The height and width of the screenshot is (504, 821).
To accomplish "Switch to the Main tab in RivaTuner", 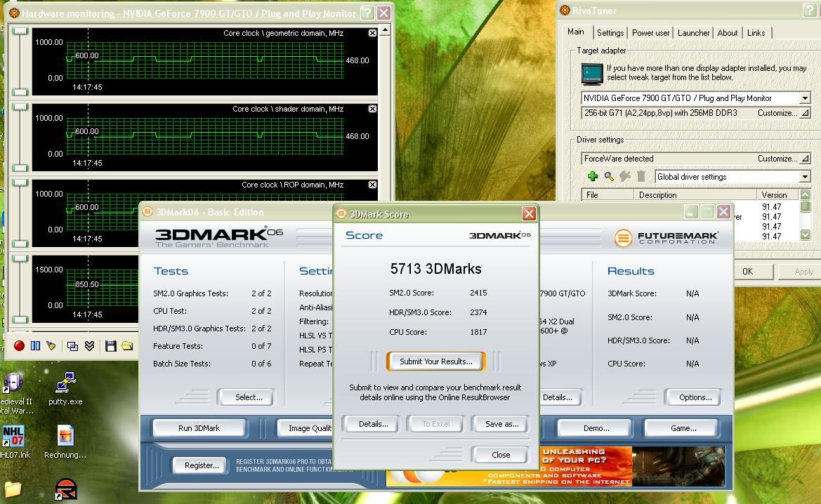I will click(x=576, y=32).
